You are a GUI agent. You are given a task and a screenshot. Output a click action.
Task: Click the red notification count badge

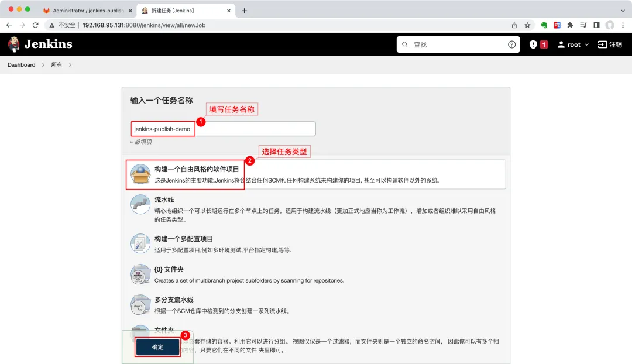click(544, 44)
